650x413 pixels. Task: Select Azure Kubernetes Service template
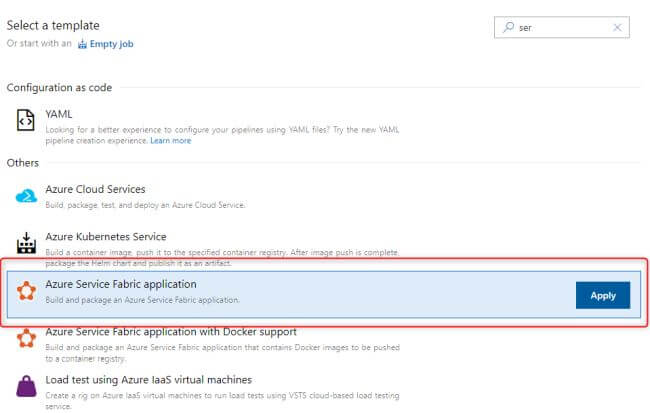pos(106,236)
